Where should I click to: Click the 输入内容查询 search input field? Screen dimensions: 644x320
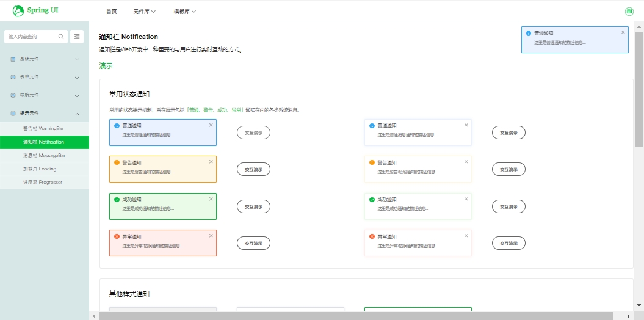click(x=32, y=37)
